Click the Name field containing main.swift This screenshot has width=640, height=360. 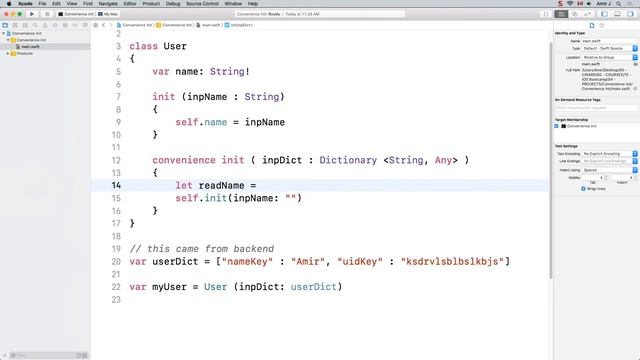pyautogui.click(x=609, y=41)
